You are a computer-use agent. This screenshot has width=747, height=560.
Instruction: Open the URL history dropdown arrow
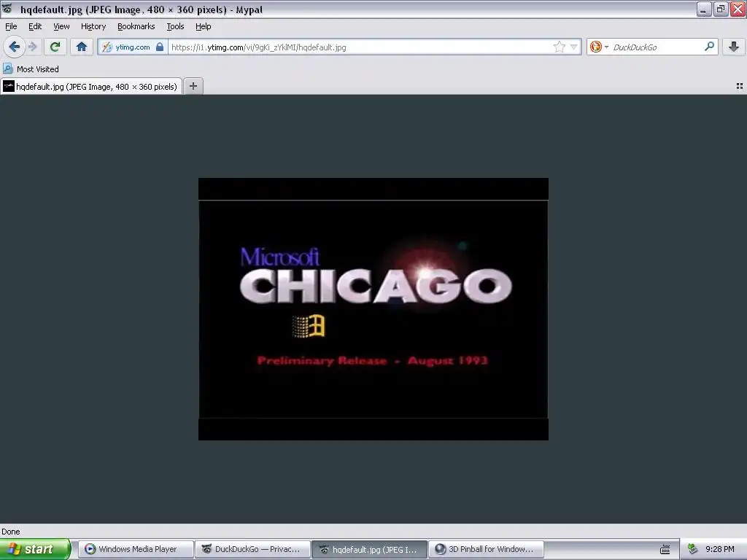click(573, 47)
